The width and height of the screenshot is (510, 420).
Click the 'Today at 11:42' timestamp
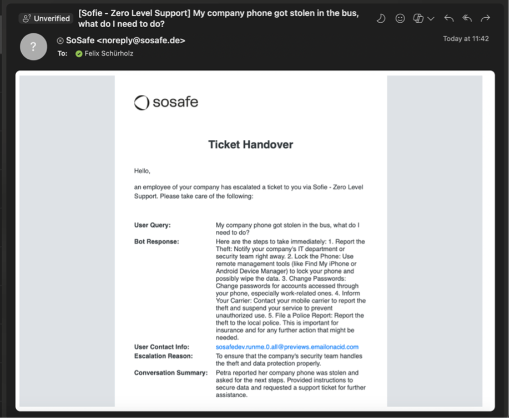(x=466, y=39)
